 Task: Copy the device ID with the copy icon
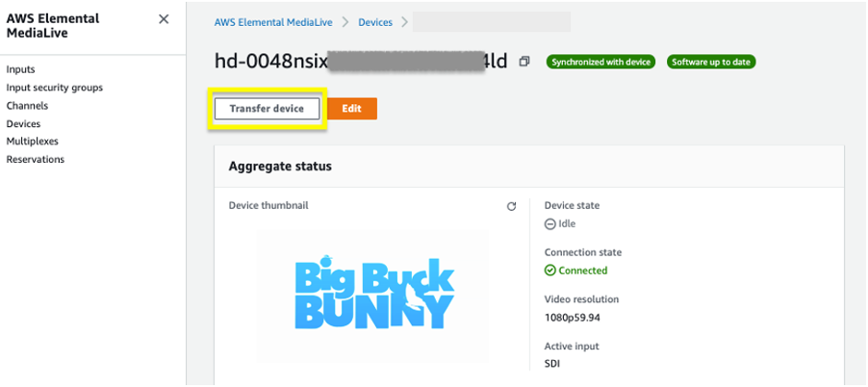[523, 62]
